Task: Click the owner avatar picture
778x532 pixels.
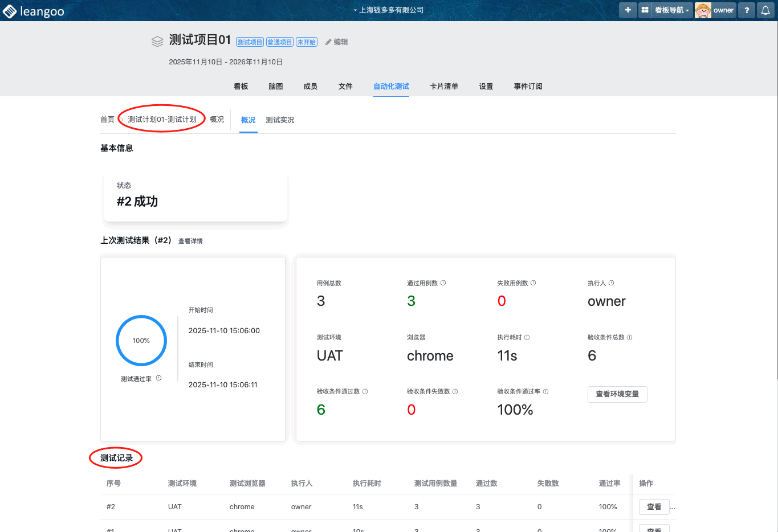Action: [x=703, y=10]
